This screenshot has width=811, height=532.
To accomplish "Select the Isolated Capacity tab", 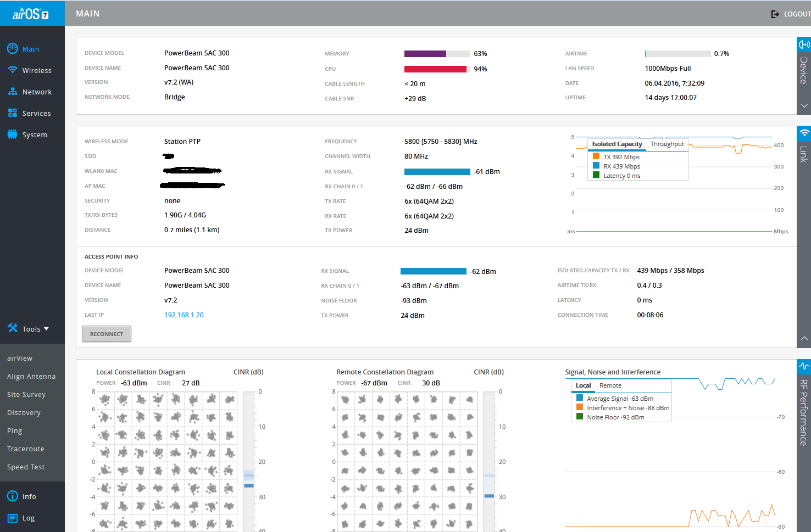I will tap(617, 144).
